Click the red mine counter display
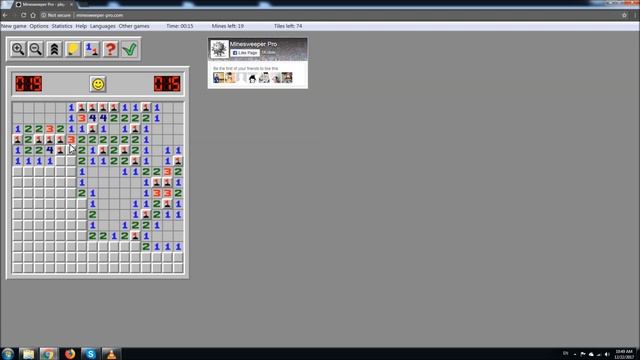The image size is (640, 360). point(29,84)
